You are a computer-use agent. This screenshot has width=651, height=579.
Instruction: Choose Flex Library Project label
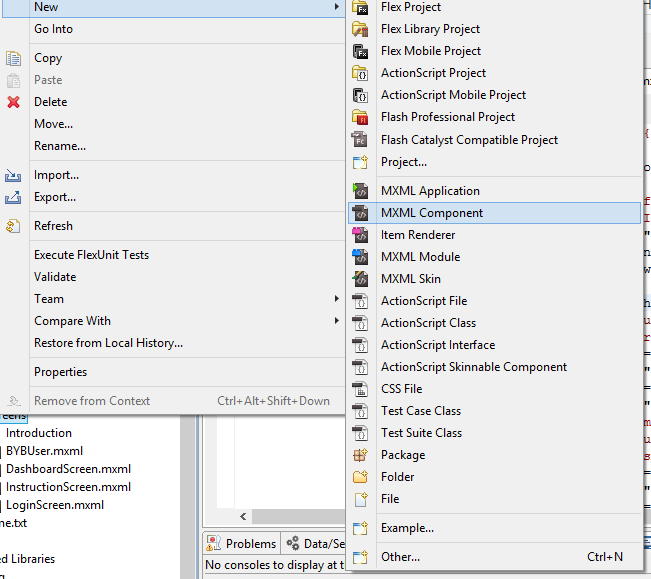pyautogui.click(x=431, y=29)
